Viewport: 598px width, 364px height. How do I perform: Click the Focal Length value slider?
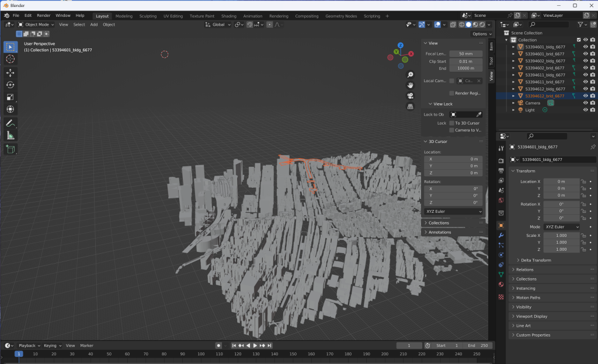[x=465, y=54]
